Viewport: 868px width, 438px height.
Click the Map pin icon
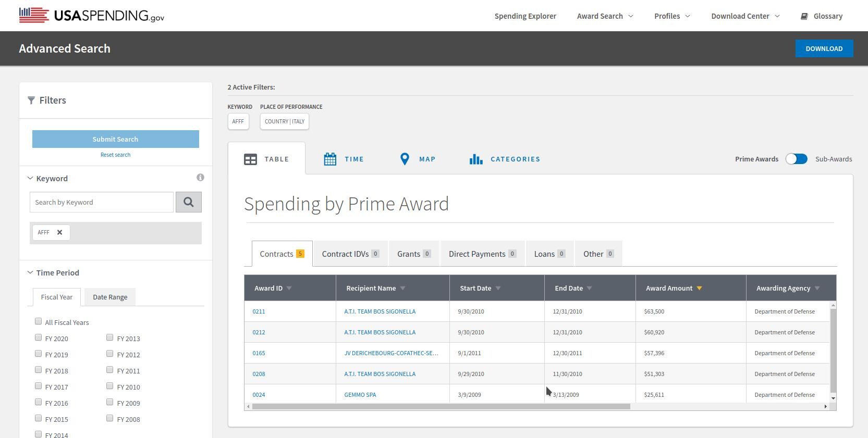(405, 159)
